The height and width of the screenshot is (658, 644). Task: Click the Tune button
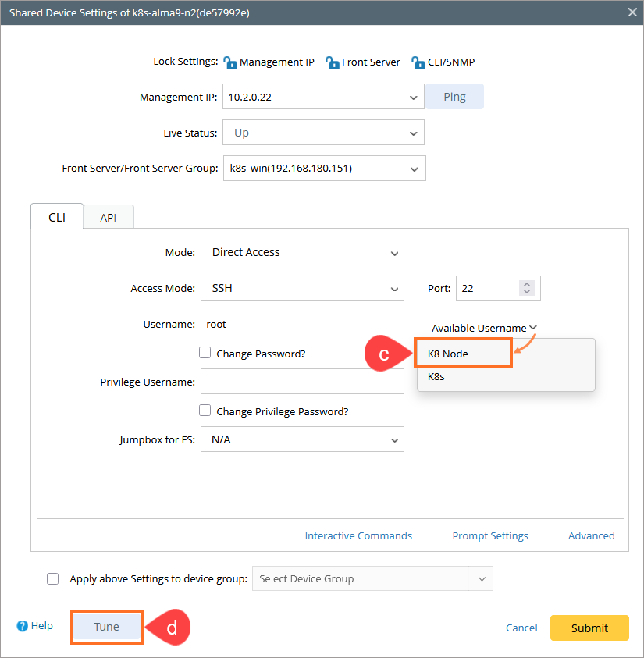(x=107, y=627)
